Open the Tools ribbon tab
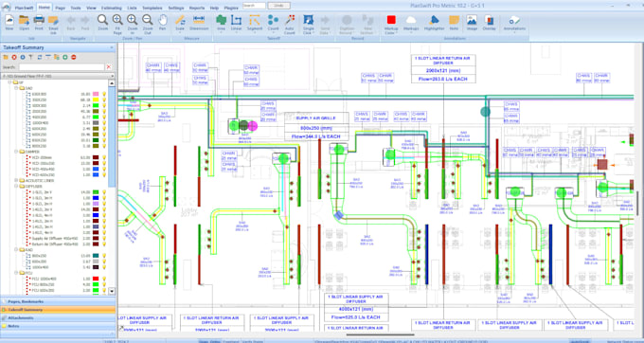644x343 pixels. 76,8
